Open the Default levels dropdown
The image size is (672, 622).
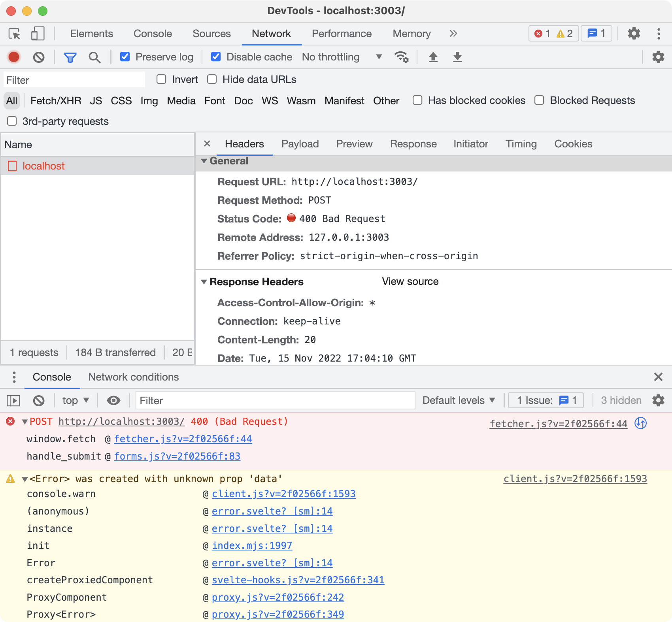[x=458, y=400]
